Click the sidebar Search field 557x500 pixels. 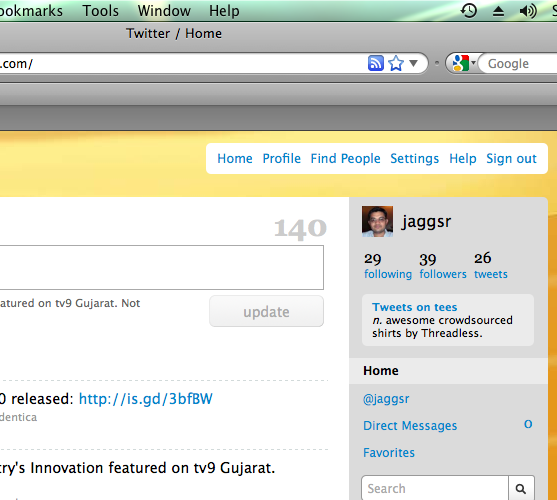[435, 488]
